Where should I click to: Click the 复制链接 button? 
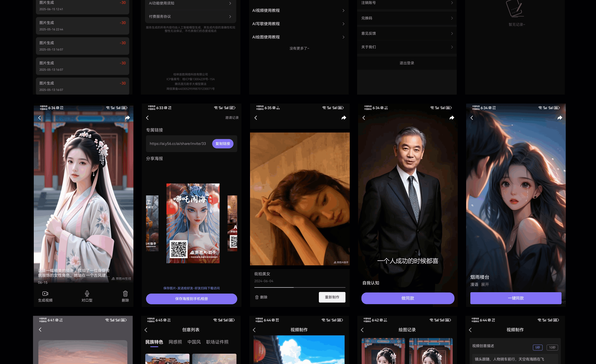pos(223,144)
